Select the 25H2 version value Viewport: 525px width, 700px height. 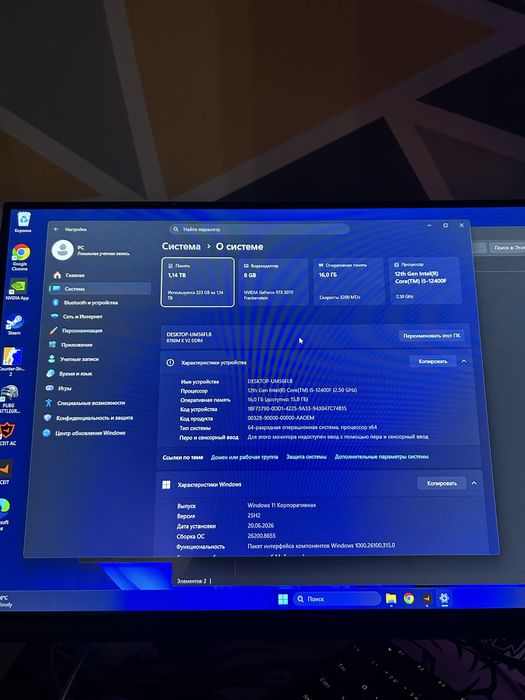coord(254,516)
